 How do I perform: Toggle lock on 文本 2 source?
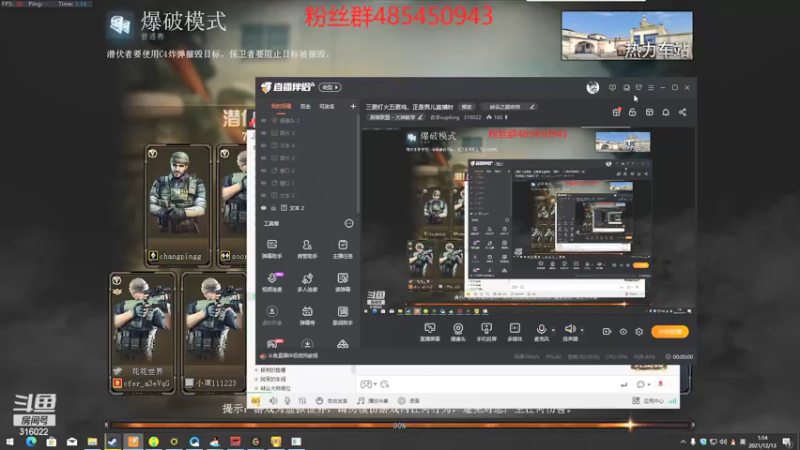pyautogui.click(x=273, y=208)
